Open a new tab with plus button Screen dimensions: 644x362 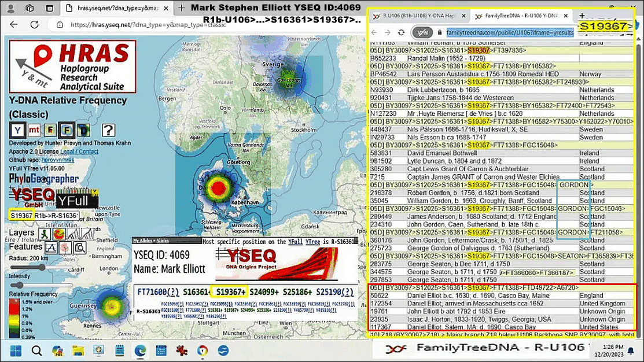pos(583,16)
